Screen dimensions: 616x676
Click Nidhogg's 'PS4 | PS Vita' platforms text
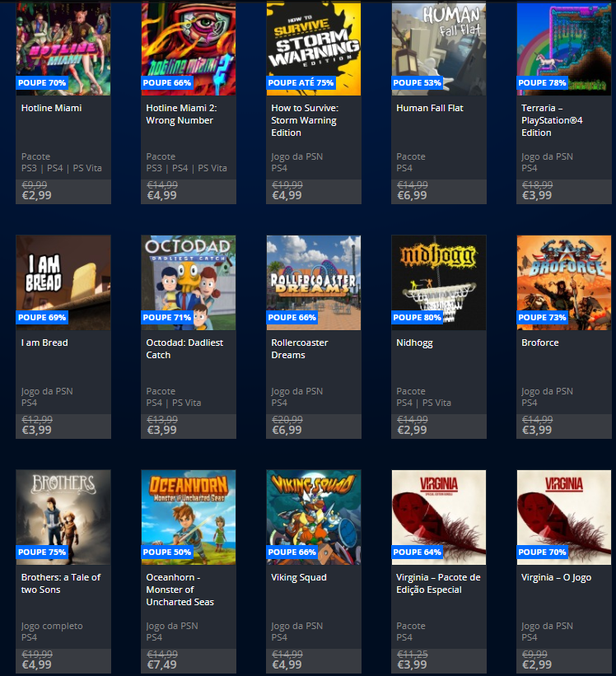click(424, 403)
